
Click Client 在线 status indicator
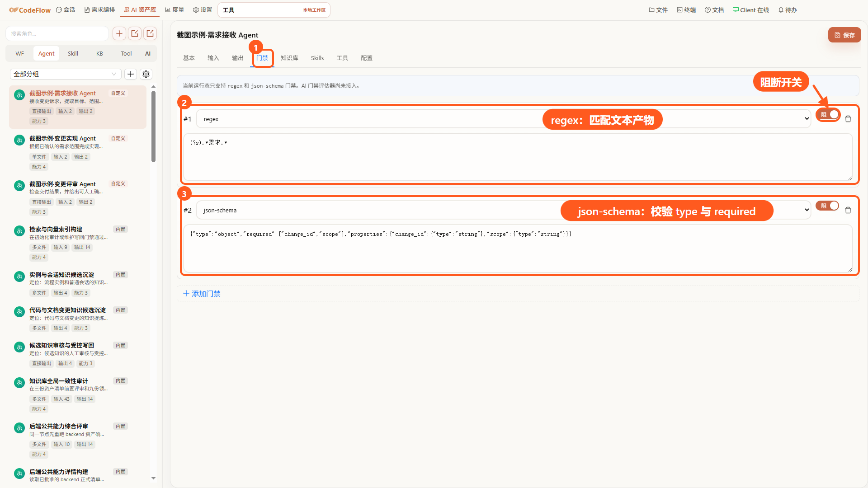(751, 10)
